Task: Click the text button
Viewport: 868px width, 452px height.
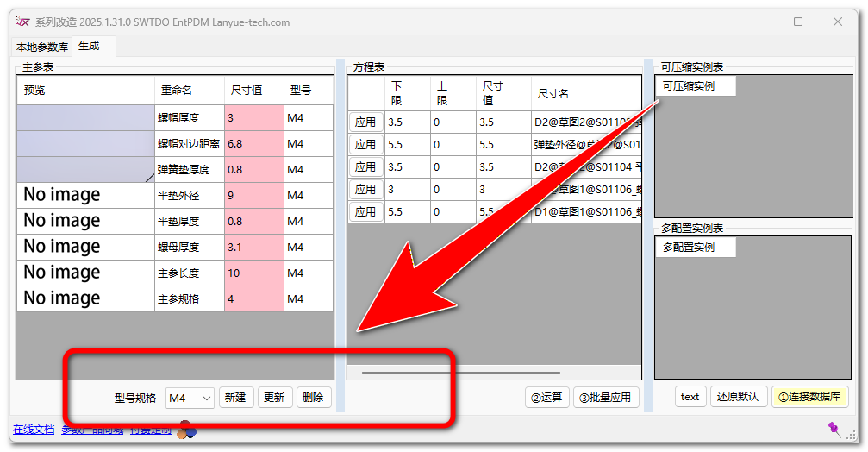Action: [690, 397]
